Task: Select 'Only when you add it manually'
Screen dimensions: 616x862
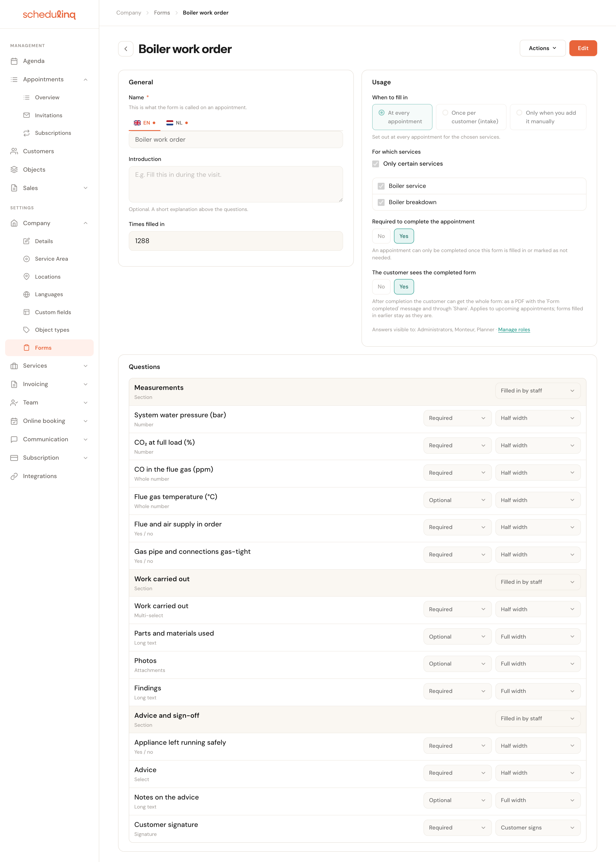Action: click(548, 117)
